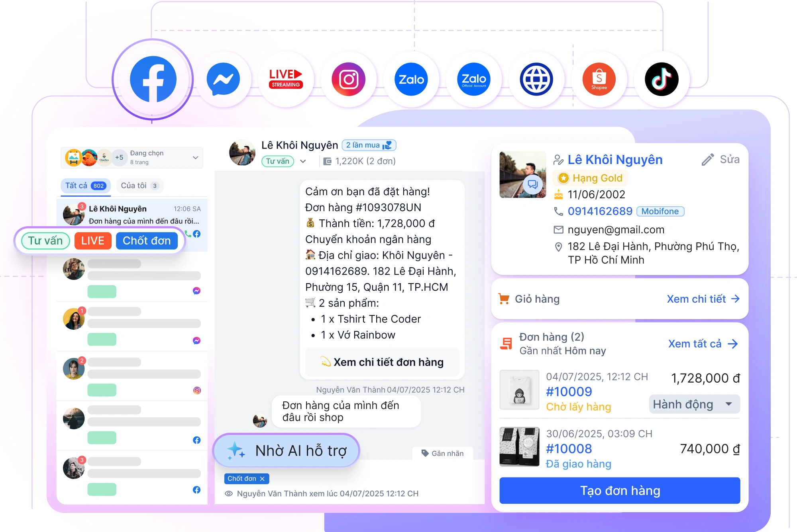The width and height of the screenshot is (797, 532).
Task: Click the Facebook channel icon
Action: coord(153,79)
